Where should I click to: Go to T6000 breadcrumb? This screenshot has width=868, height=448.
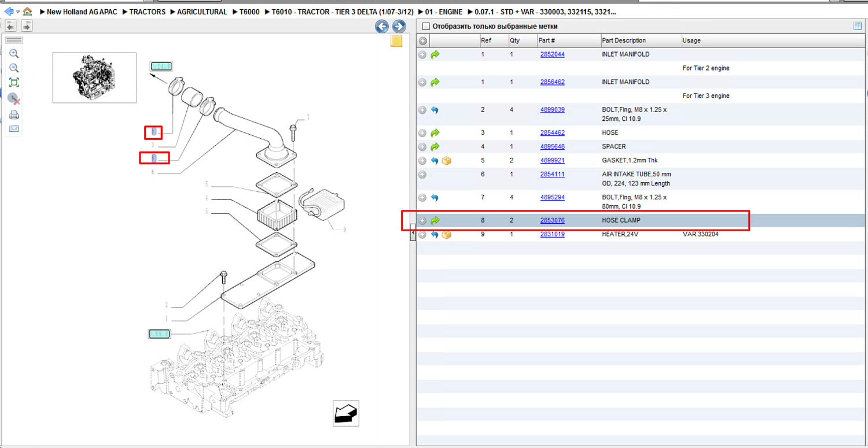(x=250, y=12)
